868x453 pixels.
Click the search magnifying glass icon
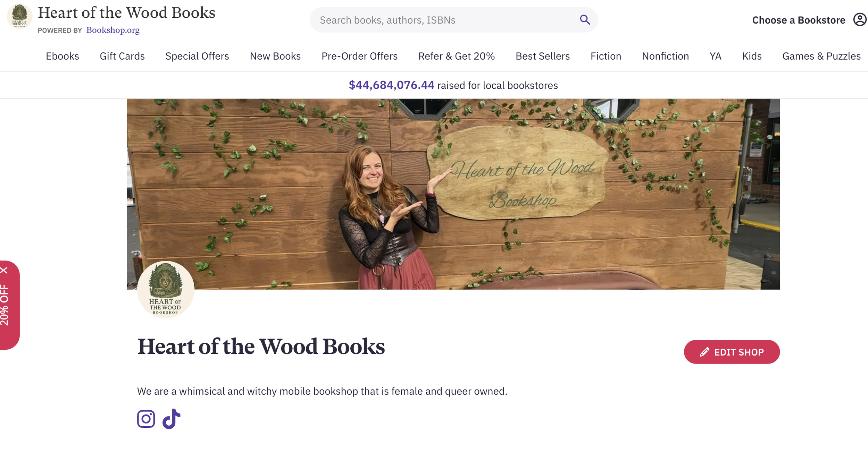[585, 20]
